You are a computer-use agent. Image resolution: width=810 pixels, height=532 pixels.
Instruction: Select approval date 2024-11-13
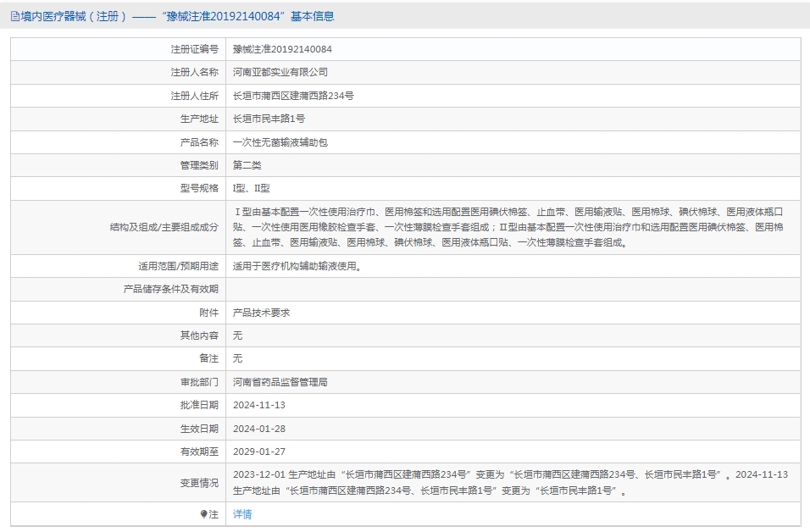click(258, 405)
